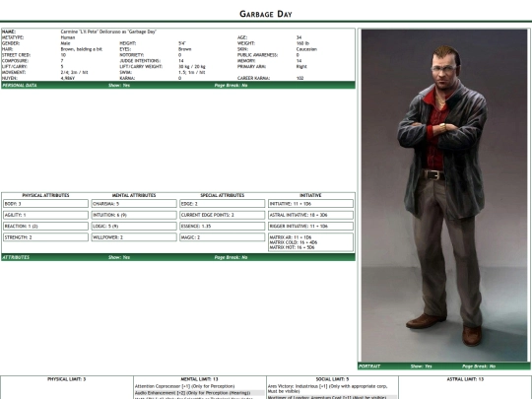Toggle Show: Yes in Portrait bar
Screen dimensions: 532x399
point(421,366)
